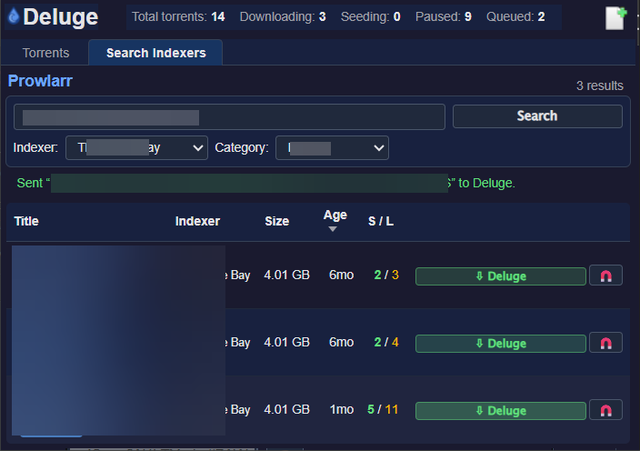Open magnet link for 2 / 4 result

pyautogui.click(x=606, y=343)
